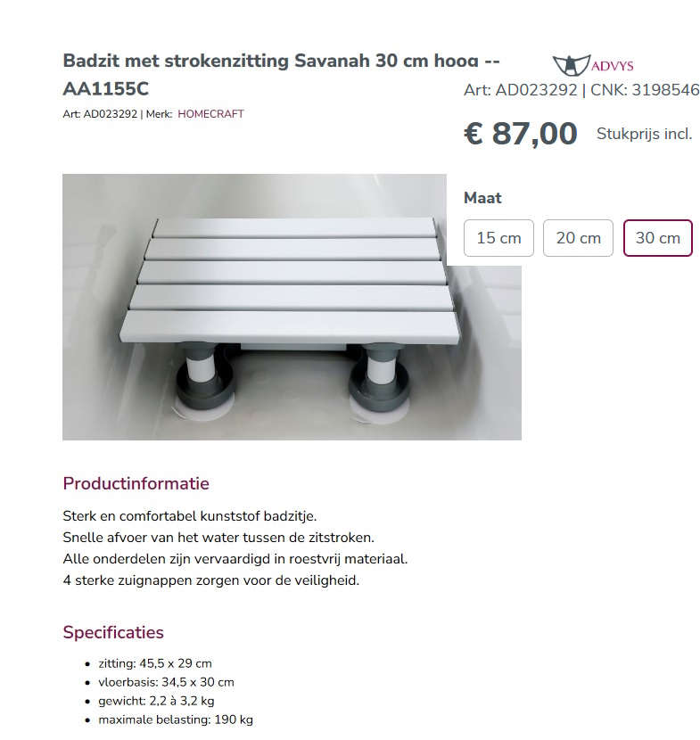Click the ADVYS brand logo

point(592,62)
